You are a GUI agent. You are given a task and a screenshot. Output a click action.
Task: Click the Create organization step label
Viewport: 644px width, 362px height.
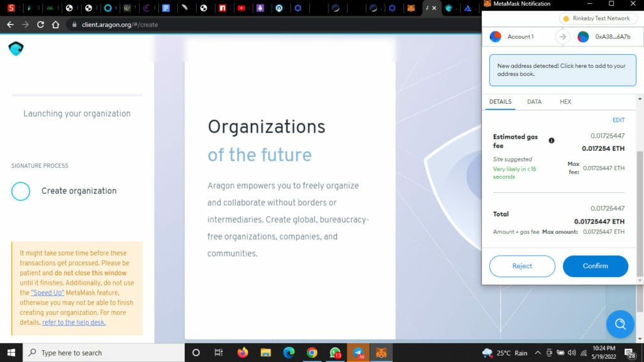79,191
